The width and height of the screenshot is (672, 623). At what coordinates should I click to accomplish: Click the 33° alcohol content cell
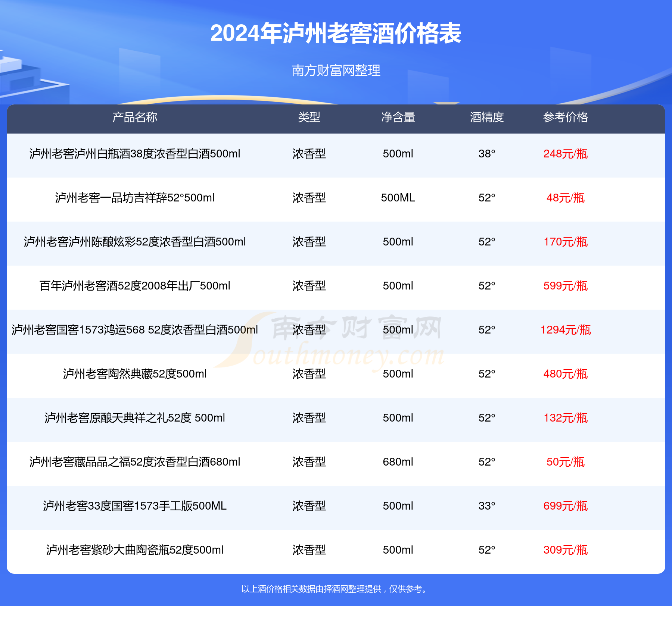point(487,506)
